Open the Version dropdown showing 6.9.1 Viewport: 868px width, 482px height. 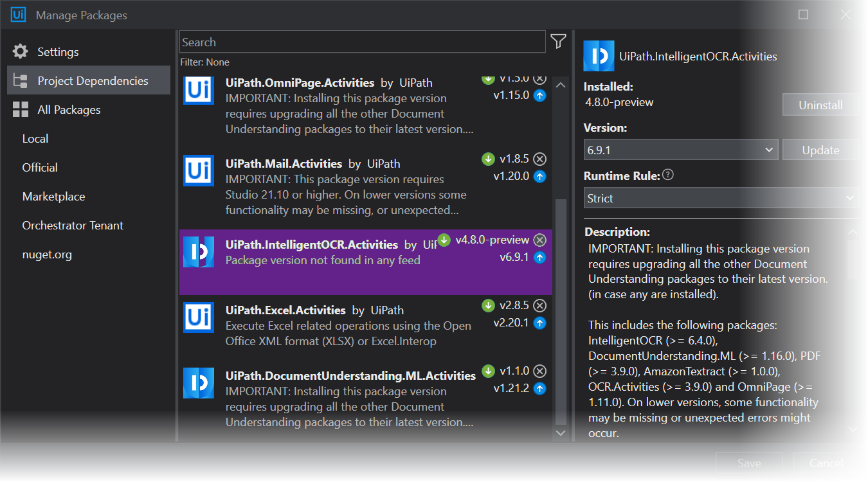pyautogui.click(x=680, y=149)
